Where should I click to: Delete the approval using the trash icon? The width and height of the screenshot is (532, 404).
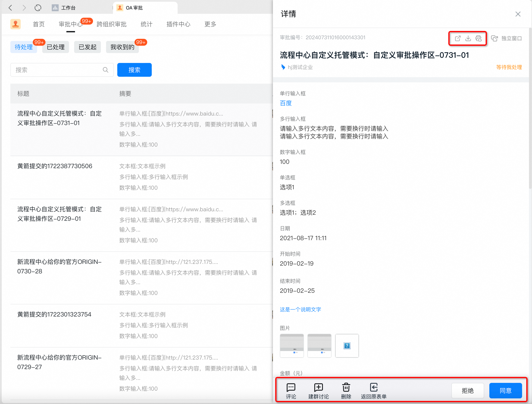click(x=346, y=390)
